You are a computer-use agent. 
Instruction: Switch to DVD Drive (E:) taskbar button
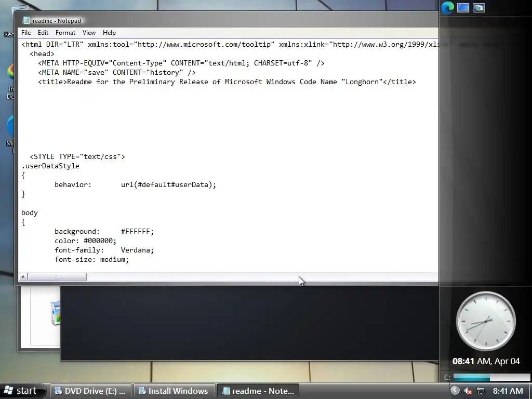pyautogui.click(x=91, y=391)
